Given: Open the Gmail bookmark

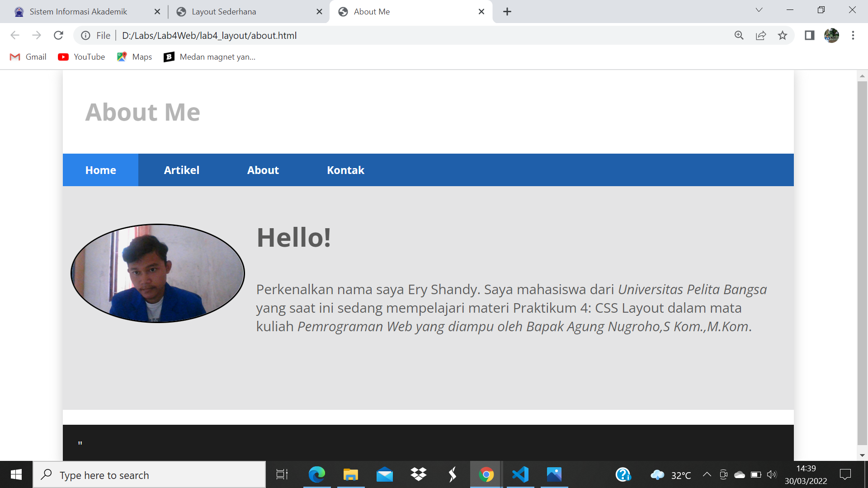Looking at the screenshot, I should (28, 56).
